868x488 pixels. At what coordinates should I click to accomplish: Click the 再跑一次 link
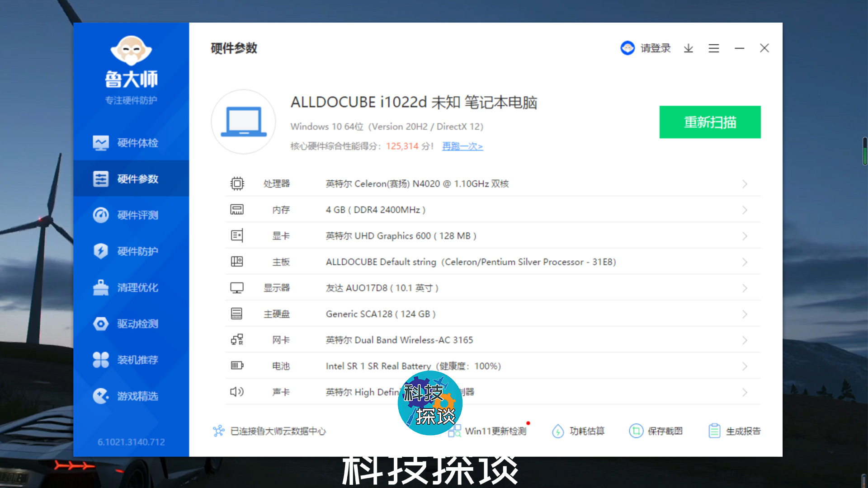coord(462,146)
